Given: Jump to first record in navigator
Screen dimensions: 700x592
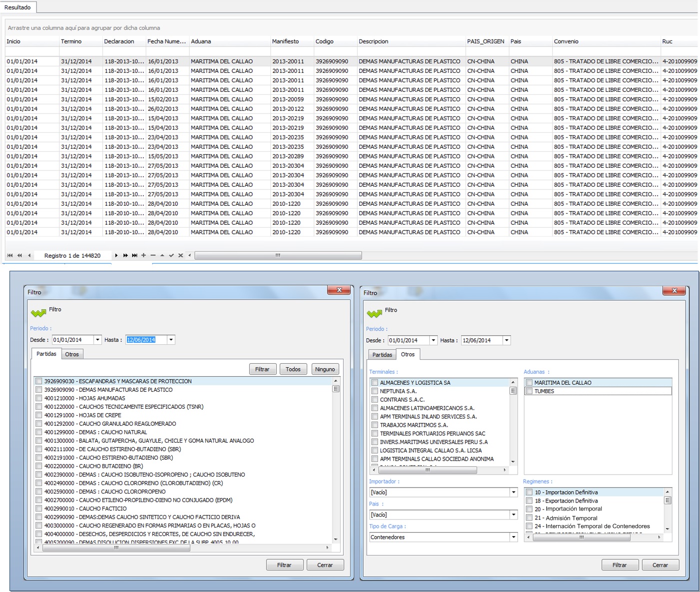Looking at the screenshot, I should point(9,255).
